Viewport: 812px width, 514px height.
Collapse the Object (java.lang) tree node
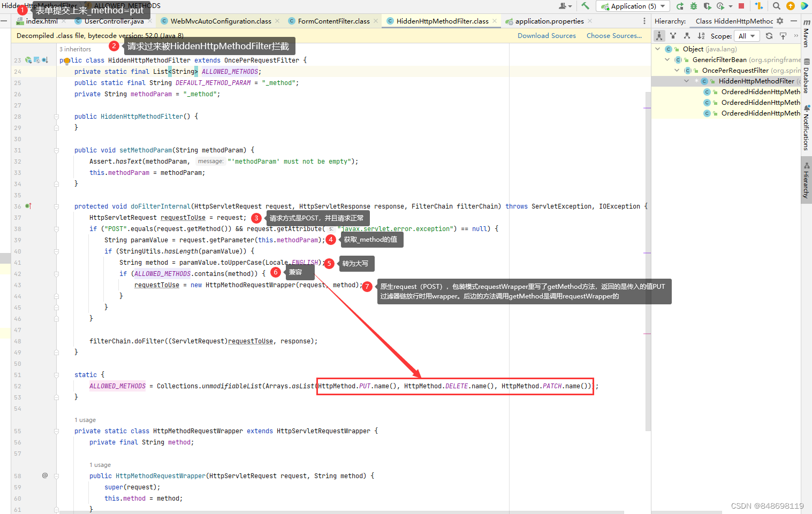[x=658, y=49]
